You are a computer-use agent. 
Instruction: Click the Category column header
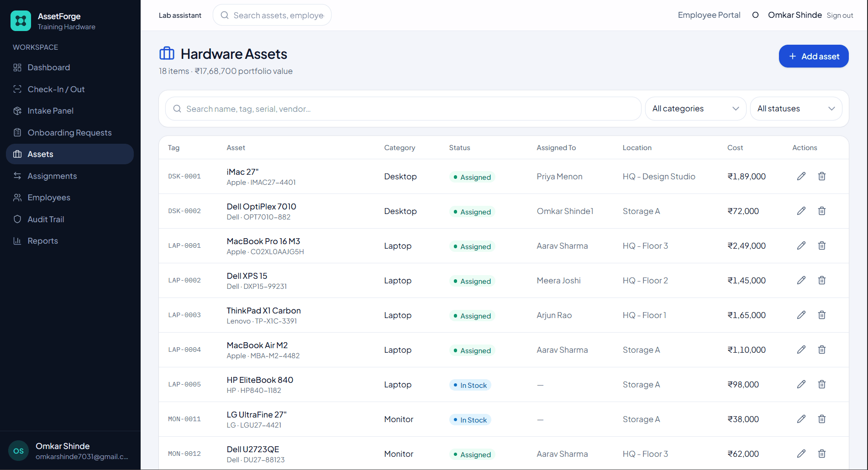pyautogui.click(x=400, y=148)
